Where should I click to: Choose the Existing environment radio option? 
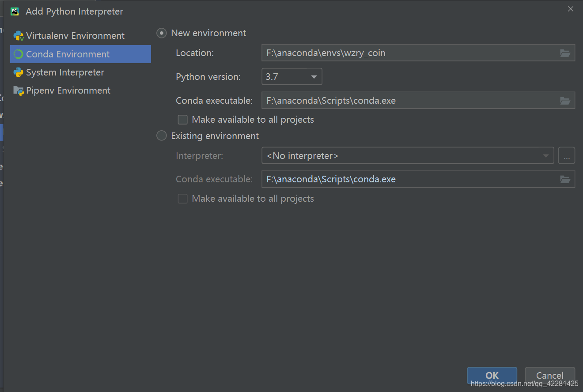pos(162,136)
